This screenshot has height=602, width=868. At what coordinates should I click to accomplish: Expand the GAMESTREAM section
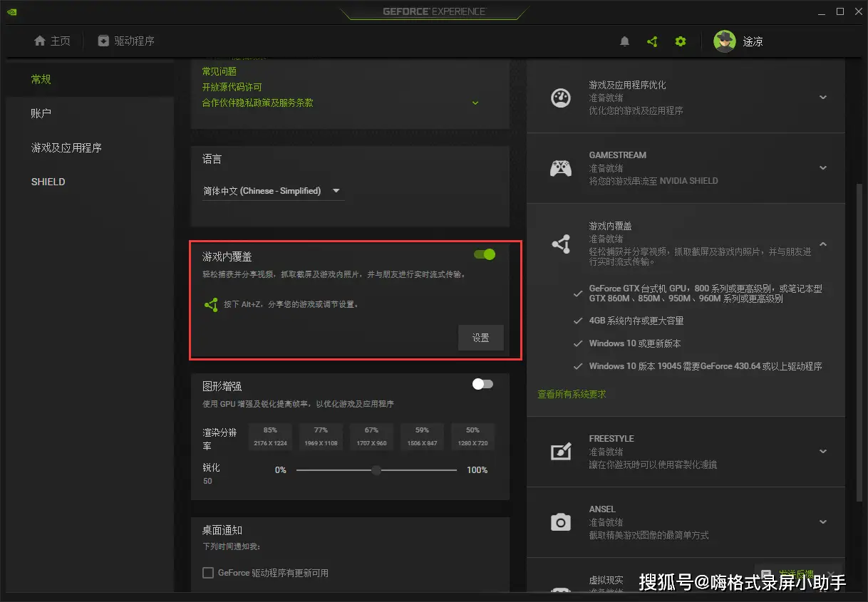[x=823, y=168]
